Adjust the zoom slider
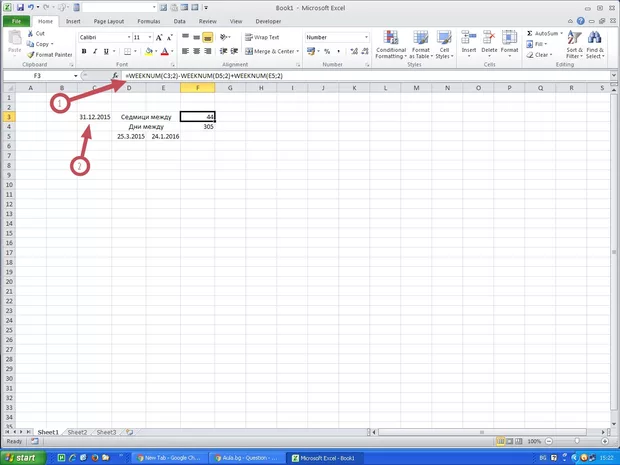Viewport: 620px width, 465px height. pos(577,441)
